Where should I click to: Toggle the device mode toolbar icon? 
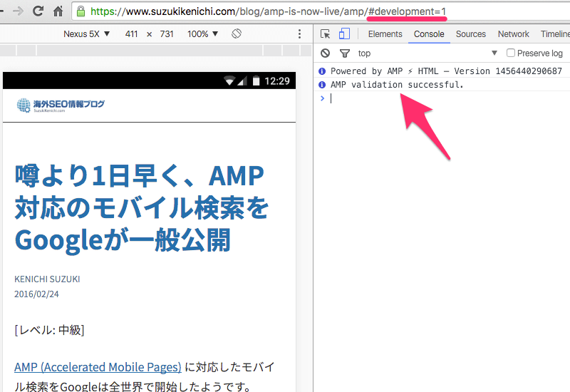(344, 33)
